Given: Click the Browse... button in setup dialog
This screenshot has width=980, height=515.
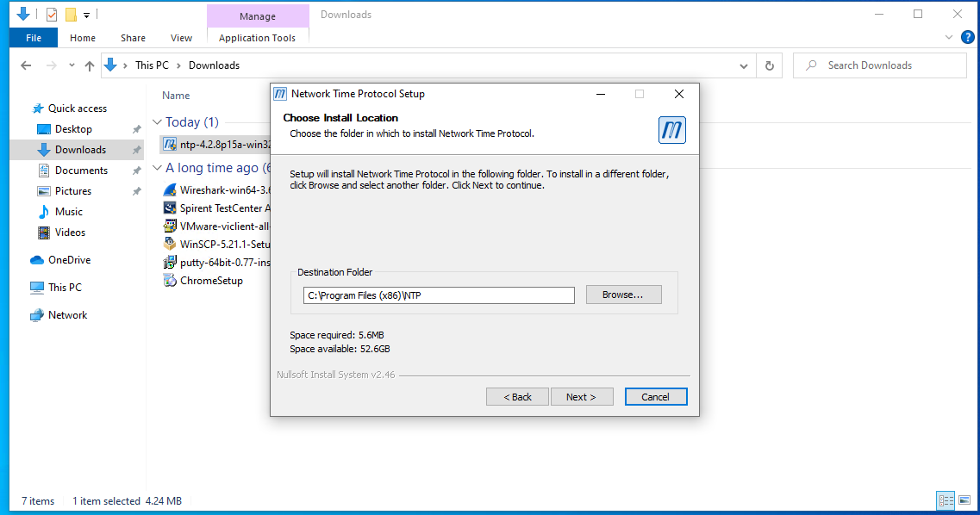Looking at the screenshot, I should click(x=623, y=295).
